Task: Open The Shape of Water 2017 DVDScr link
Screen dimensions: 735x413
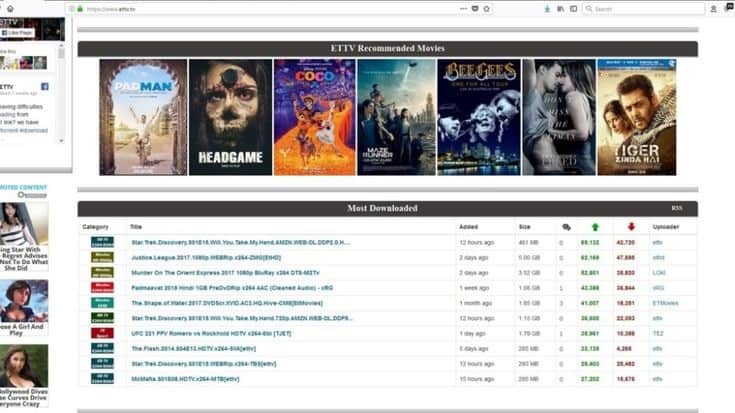Action: click(227, 303)
